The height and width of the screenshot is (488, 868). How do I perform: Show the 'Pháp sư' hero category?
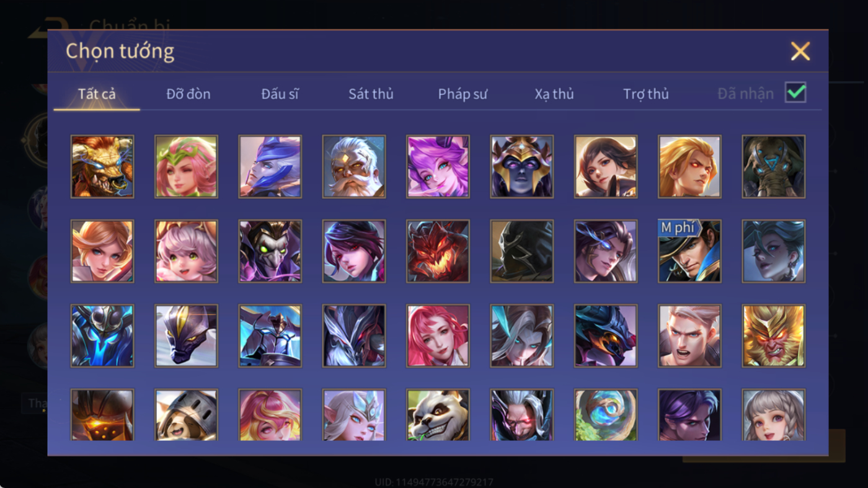click(x=463, y=94)
